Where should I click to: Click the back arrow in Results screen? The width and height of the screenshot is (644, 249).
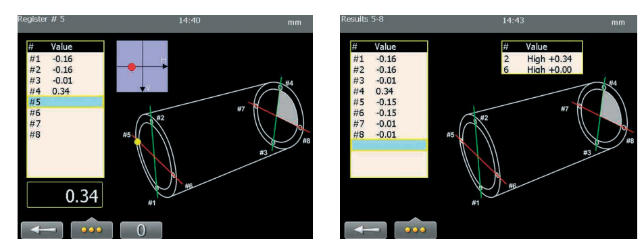pos(365,230)
